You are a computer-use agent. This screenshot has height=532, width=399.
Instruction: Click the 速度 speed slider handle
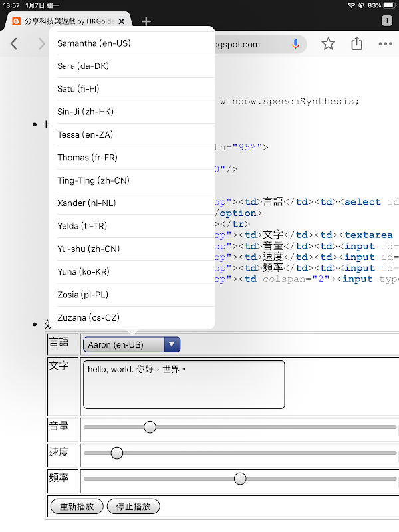[117, 453]
